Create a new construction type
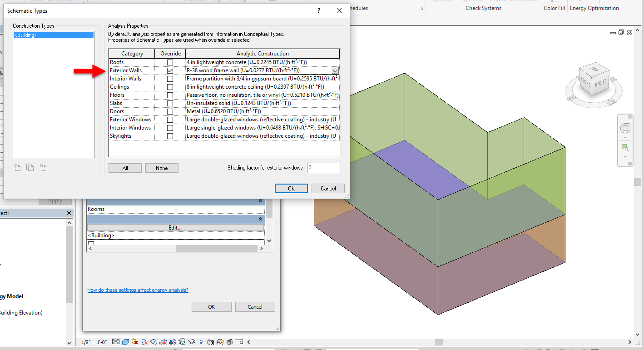This screenshot has width=644, height=350. 17,167
